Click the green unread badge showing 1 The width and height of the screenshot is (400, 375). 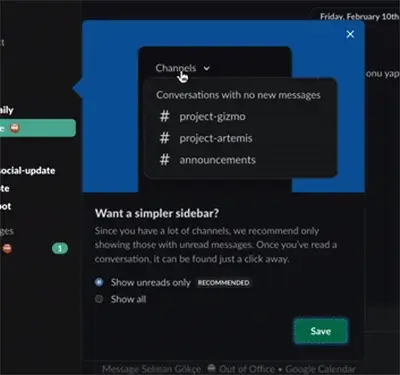point(60,248)
